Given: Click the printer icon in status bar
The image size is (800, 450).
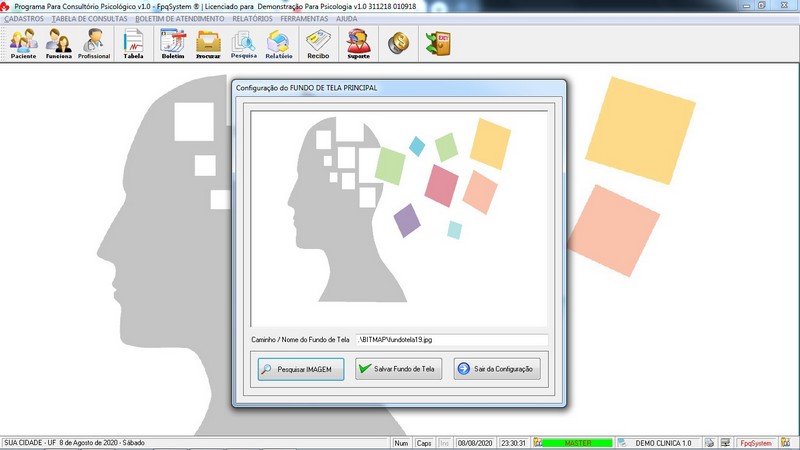Looking at the screenshot, I should [x=709, y=443].
